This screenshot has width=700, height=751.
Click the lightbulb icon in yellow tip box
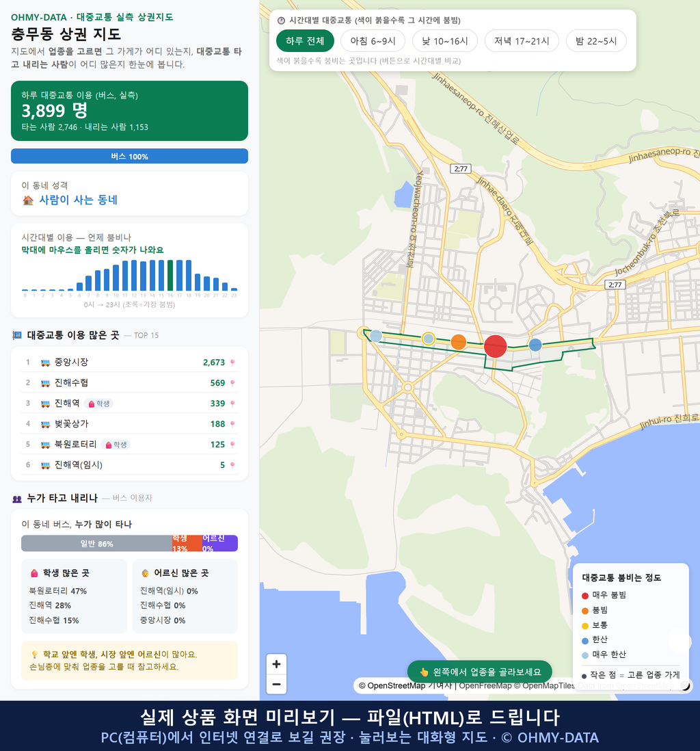(34, 655)
